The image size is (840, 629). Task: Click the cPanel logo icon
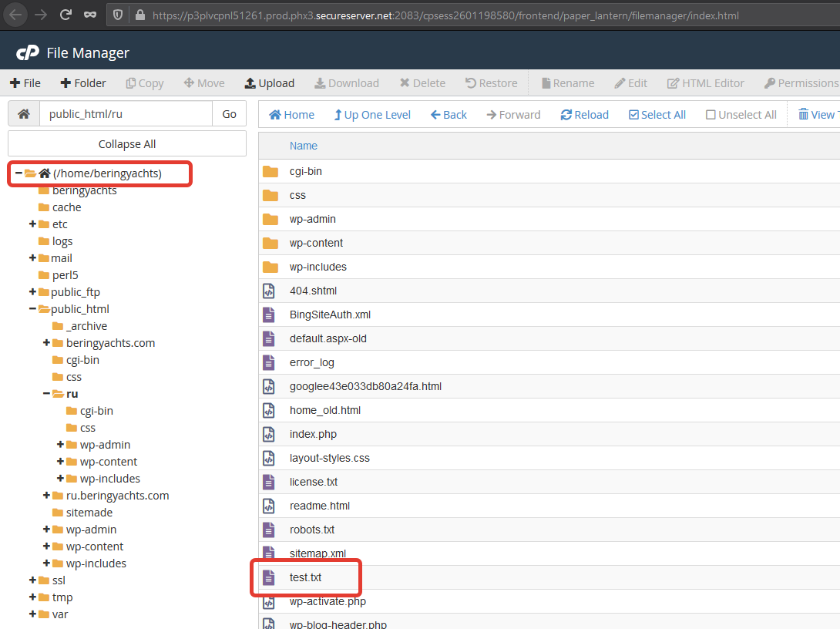pos(28,52)
